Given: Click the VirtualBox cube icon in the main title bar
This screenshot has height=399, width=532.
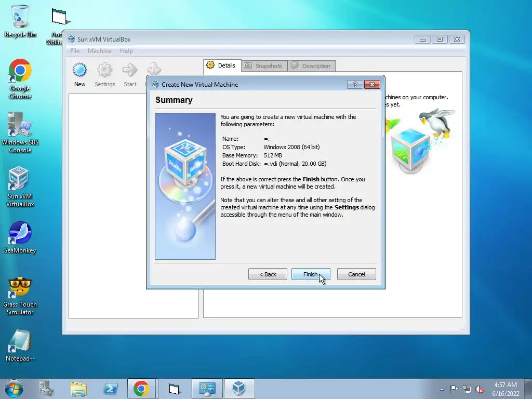Looking at the screenshot, I should 71,39.
